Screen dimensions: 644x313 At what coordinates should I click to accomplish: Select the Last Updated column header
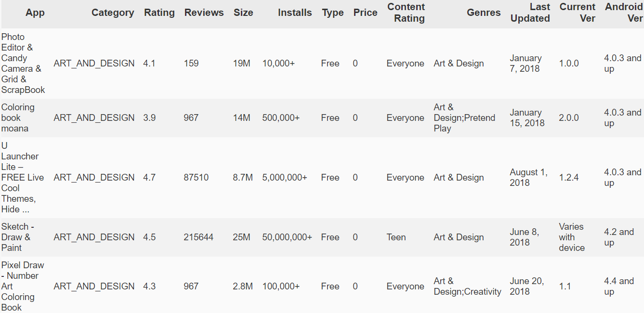[x=530, y=13]
